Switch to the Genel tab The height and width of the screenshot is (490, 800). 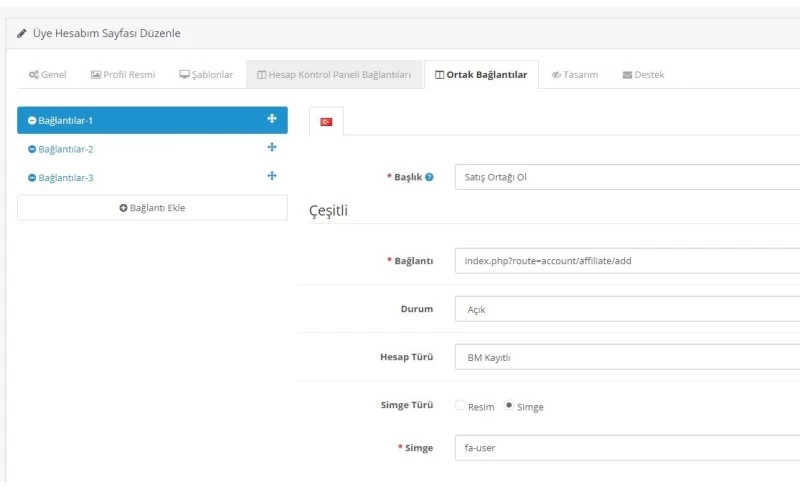[x=47, y=75]
